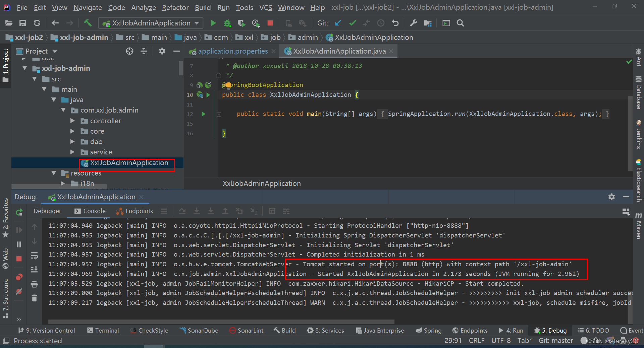644x348 pixels.
Task: Open the debug panel gear settings
Action: click(x=612, y=197)
